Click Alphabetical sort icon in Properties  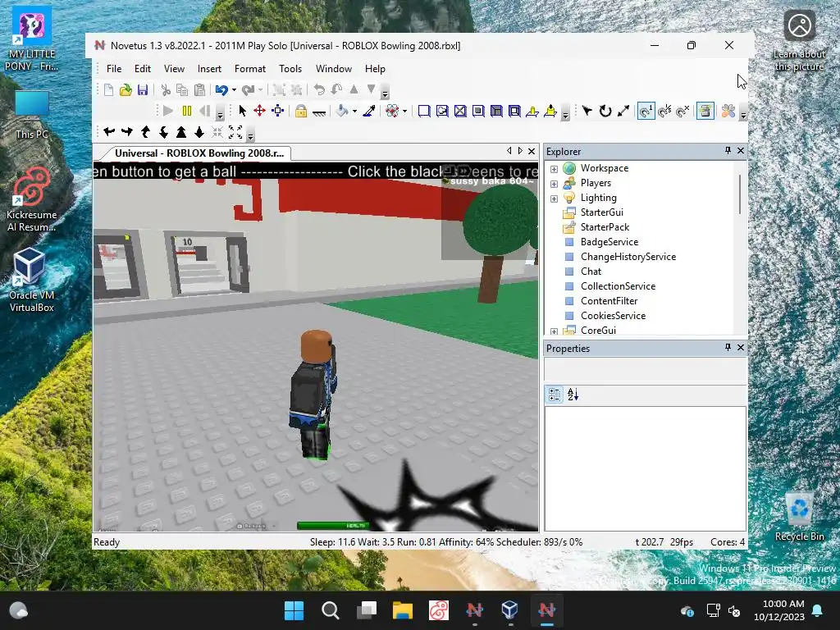pos(573,395)
